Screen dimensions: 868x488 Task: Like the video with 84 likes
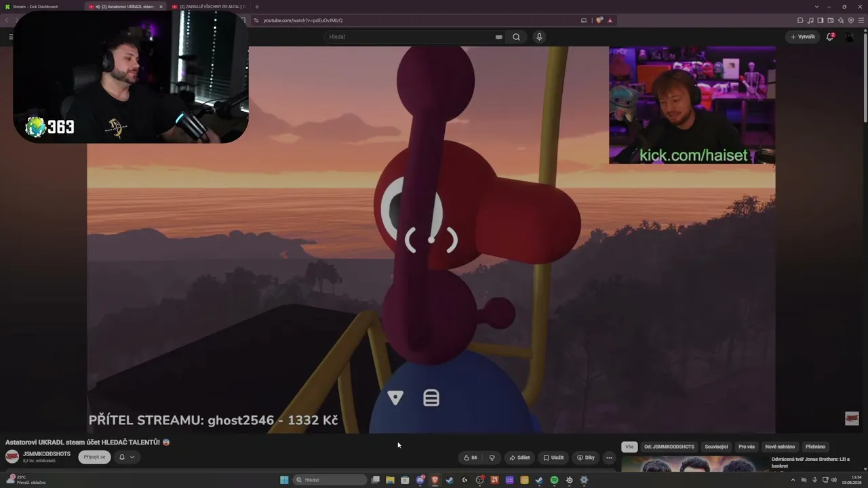click(x=470, y=457)
